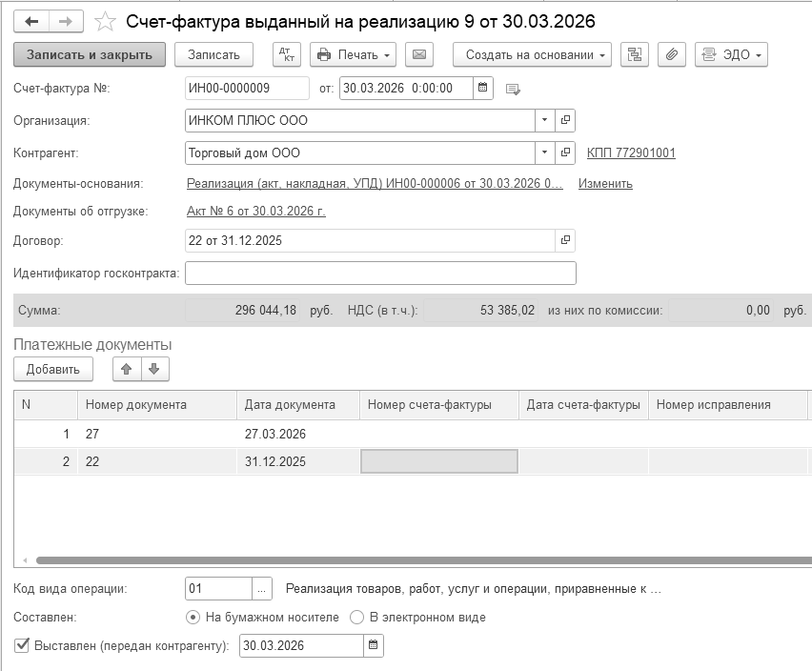Click the Счет-фактура № input field
The height and width of the screenshot is (671, 812).
[247, 88]
